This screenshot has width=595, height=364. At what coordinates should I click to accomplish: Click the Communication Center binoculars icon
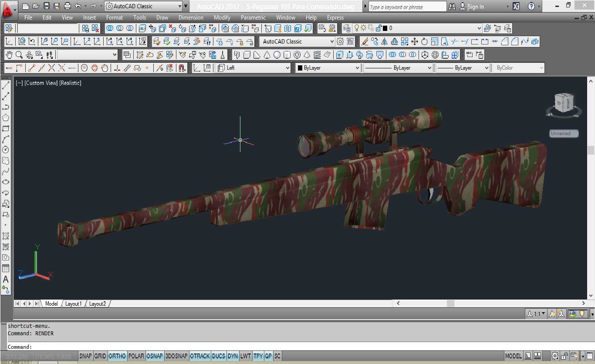point(452,7)
